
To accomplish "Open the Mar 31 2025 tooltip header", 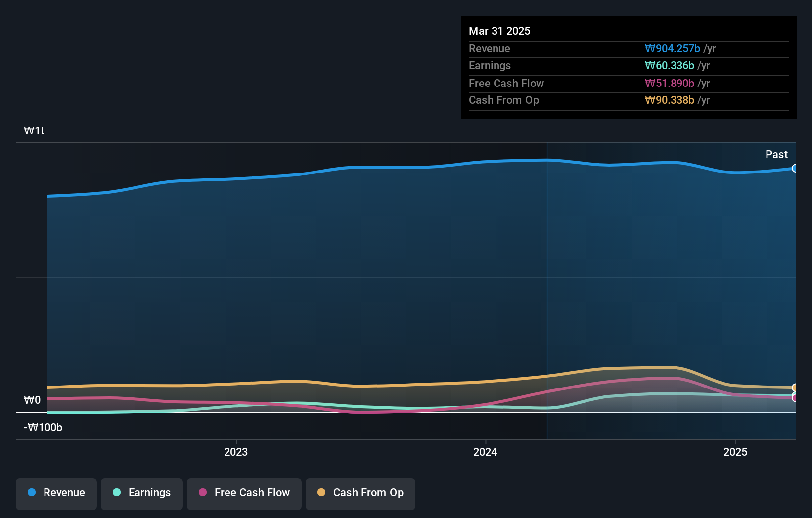I will 499,31.
